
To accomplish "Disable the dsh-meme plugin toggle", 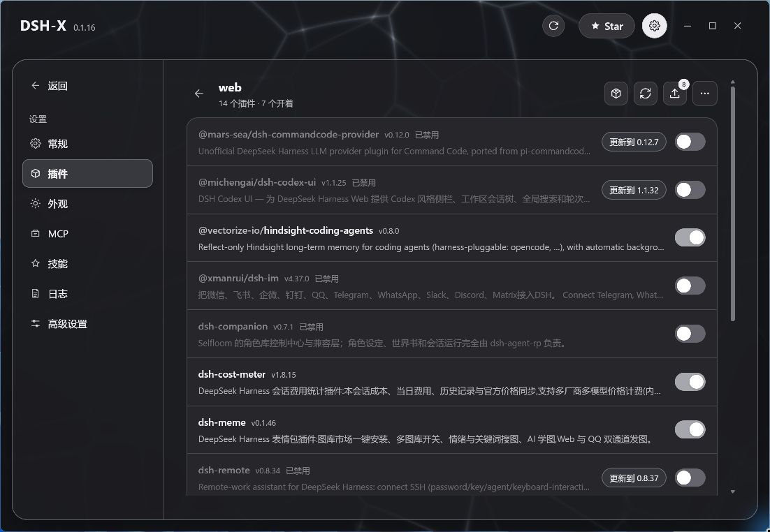I will pos(690,429).
